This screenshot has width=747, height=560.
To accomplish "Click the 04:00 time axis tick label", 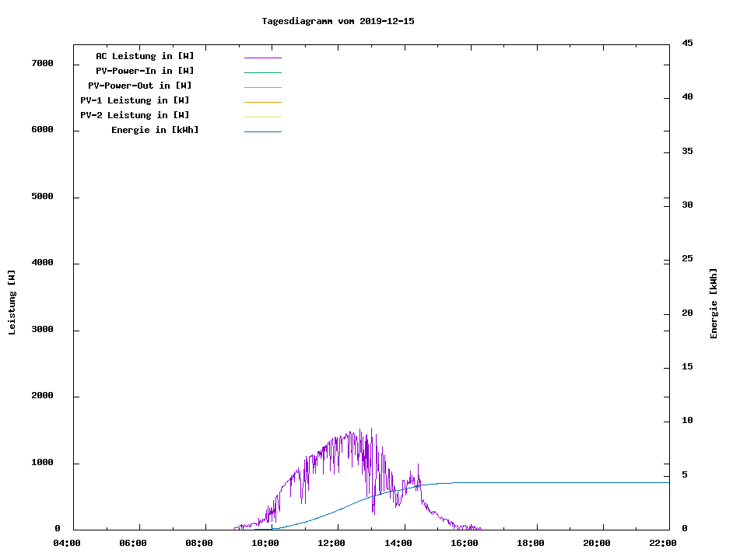I will coord(67,543).
